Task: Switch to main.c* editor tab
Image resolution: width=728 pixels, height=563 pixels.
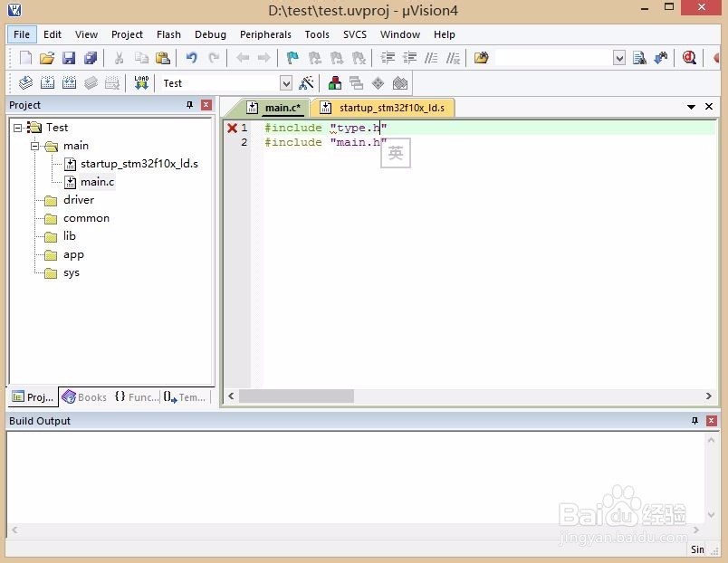Action: [x=276, y=108]
